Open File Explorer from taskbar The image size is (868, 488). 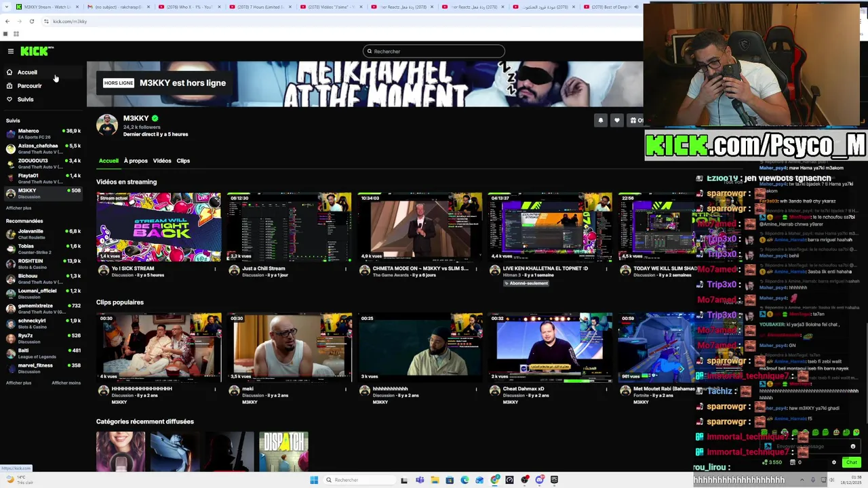point(435,480)
